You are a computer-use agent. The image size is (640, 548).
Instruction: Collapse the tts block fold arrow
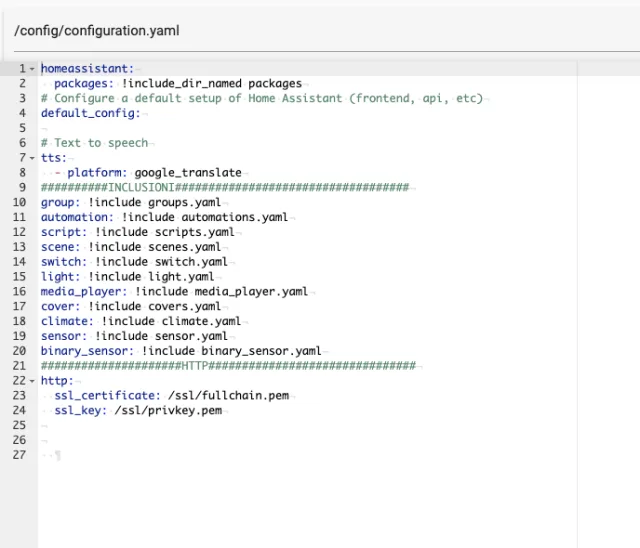(x=32, y=158)
